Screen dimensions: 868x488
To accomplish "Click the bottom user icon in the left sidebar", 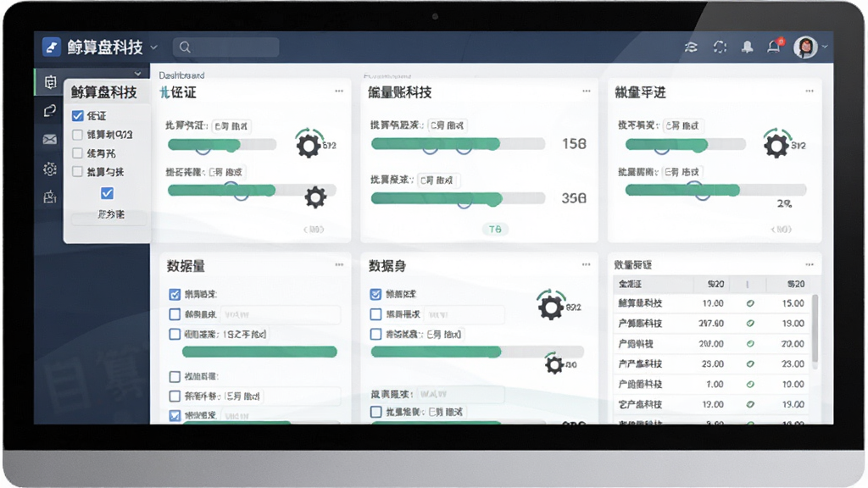I will 50,197.
